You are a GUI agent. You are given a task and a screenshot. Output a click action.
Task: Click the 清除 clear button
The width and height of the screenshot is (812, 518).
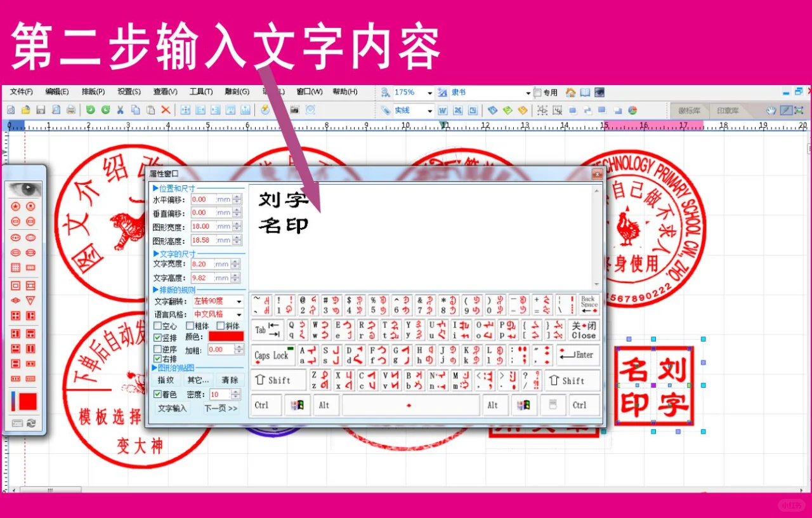pos(230,380)
